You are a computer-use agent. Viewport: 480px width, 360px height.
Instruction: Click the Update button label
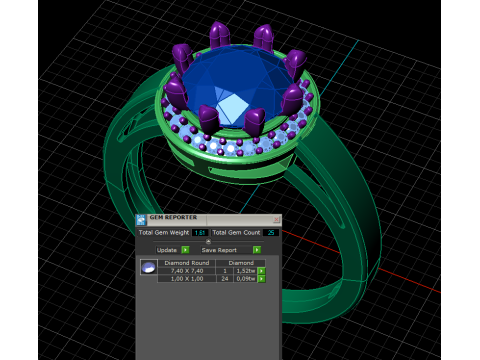[x=167, y=250]
